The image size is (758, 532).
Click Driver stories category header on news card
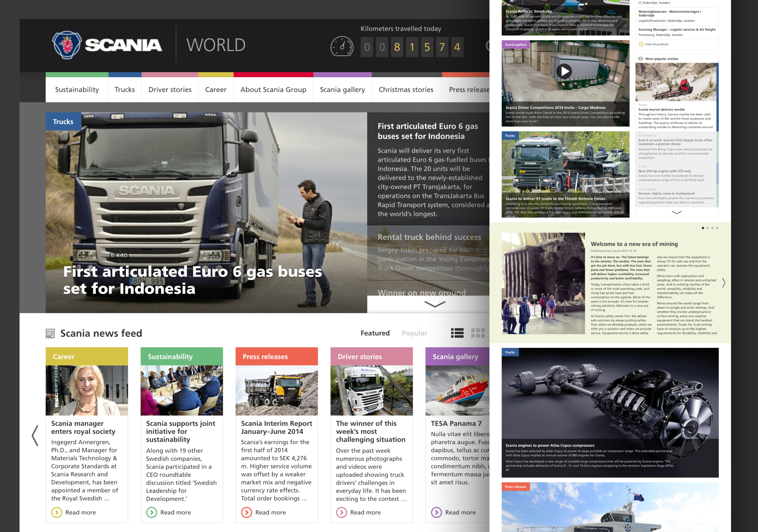pyautogui.click(x=371, y=357)
